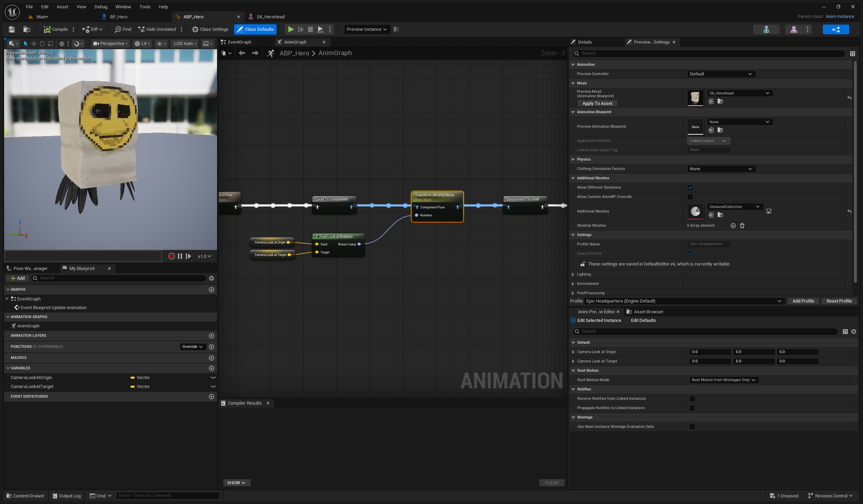
Task: Expand the Lighting section
Action: [x=573, y=274]
